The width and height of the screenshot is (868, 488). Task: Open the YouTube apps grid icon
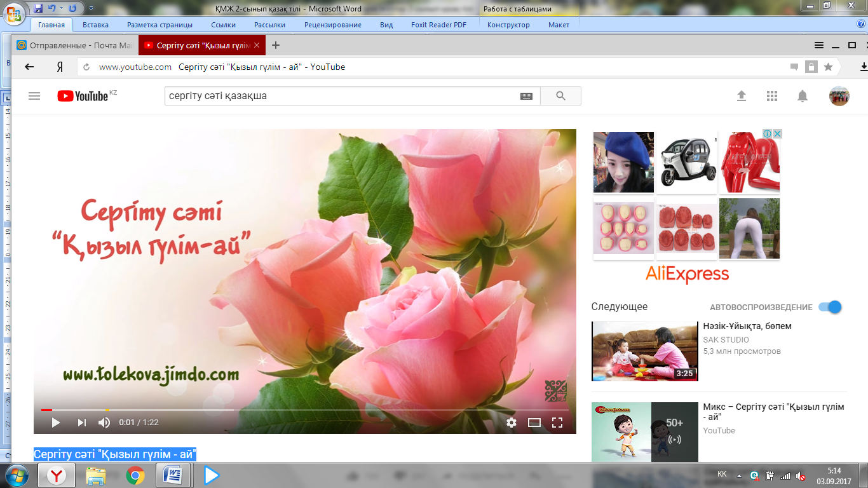pos(772,96)
